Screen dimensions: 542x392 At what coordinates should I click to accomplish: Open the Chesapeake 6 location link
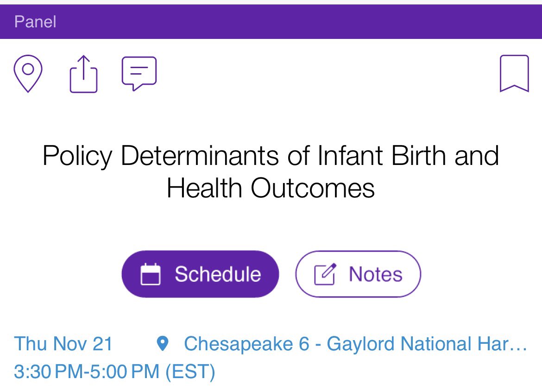pos(355,344)
